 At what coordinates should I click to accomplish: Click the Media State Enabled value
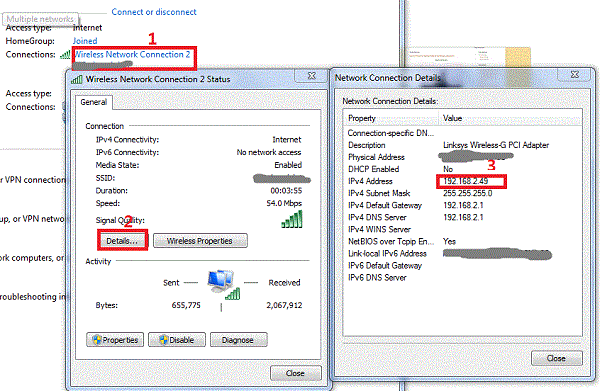click(288, 165)
